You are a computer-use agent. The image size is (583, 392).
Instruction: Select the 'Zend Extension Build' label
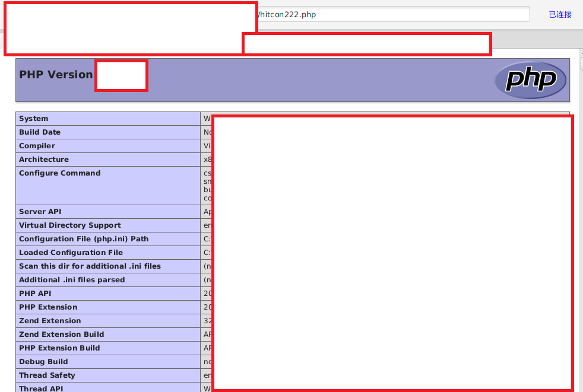62,334
